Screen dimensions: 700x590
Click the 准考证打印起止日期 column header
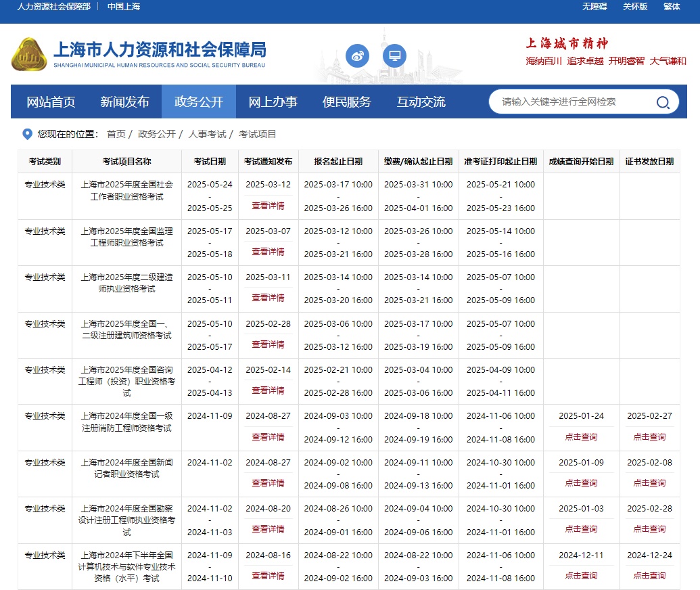tap(501, 162)
